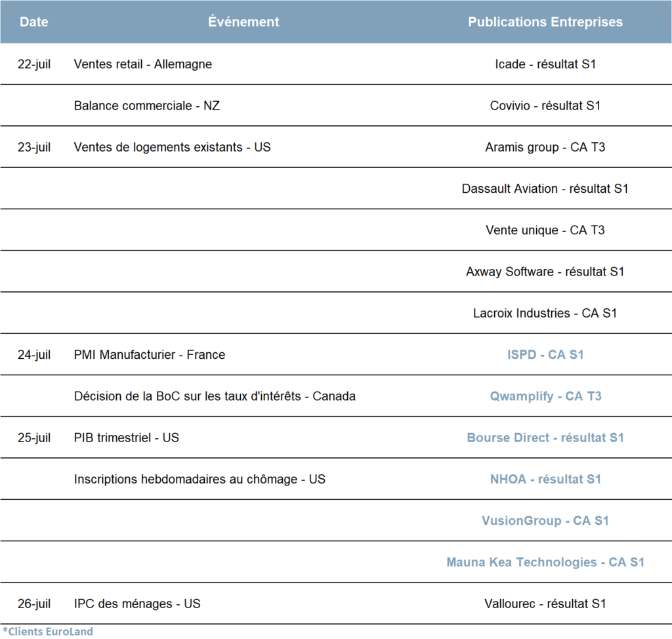Click Lacroix Industries - CA S1 entry
672x639 pixels.
545,313
